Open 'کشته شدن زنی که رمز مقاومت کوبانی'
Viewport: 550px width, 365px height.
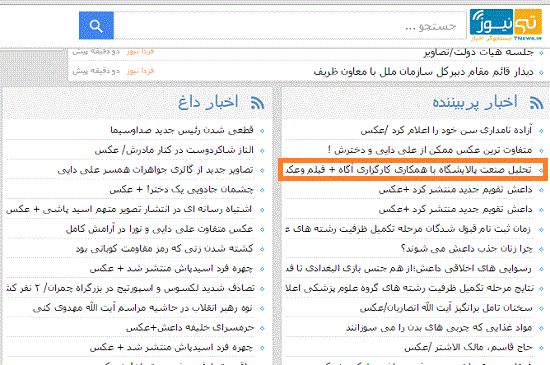point(165,249)
